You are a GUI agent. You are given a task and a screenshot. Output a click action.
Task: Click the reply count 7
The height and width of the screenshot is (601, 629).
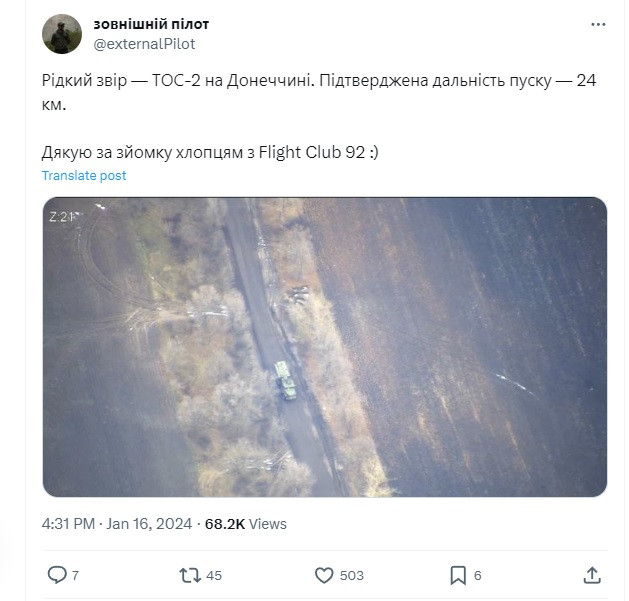75,575
